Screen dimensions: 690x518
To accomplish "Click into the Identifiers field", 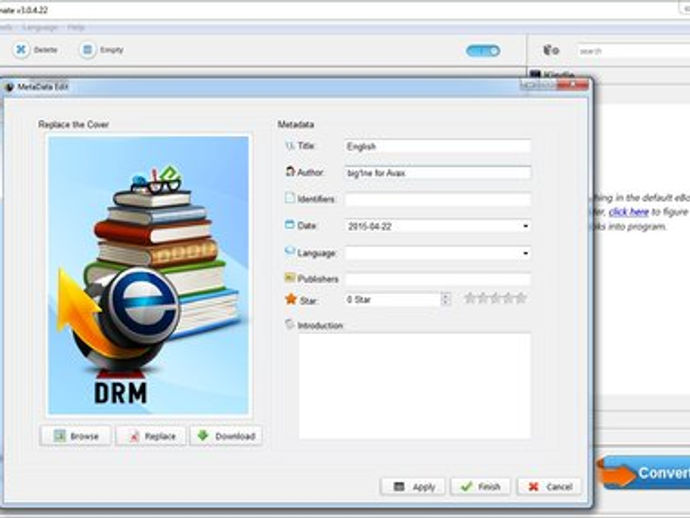I will point(438,199).
